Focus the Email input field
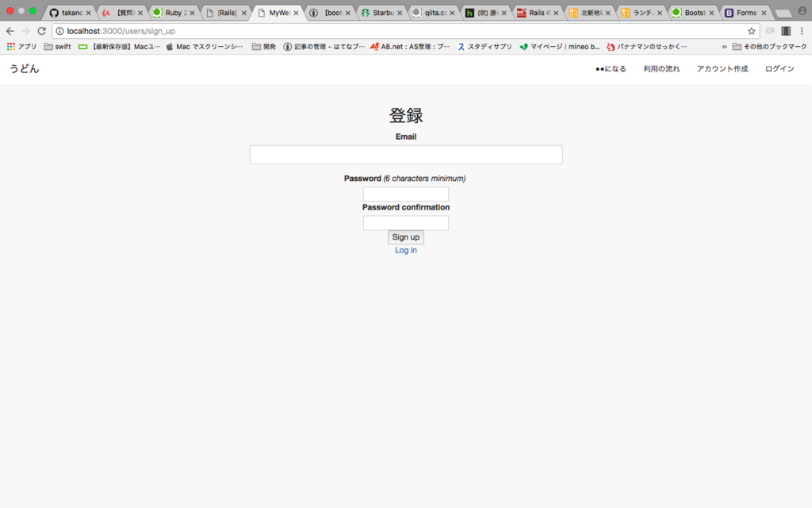This screenshot has width=812, height=508. (406, 155)
